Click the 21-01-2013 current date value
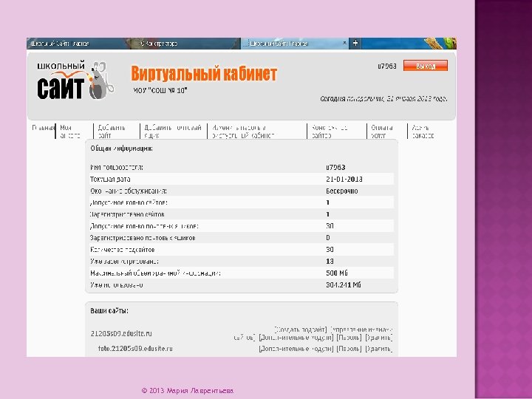532x399 pixels. (344, 179)
